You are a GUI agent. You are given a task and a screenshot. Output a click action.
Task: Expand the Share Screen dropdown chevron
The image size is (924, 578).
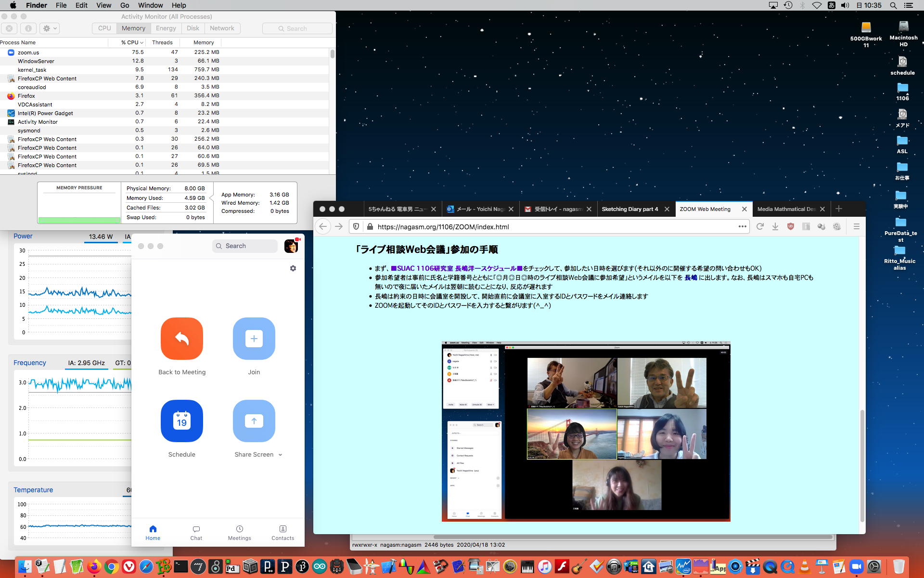[280, 455]
